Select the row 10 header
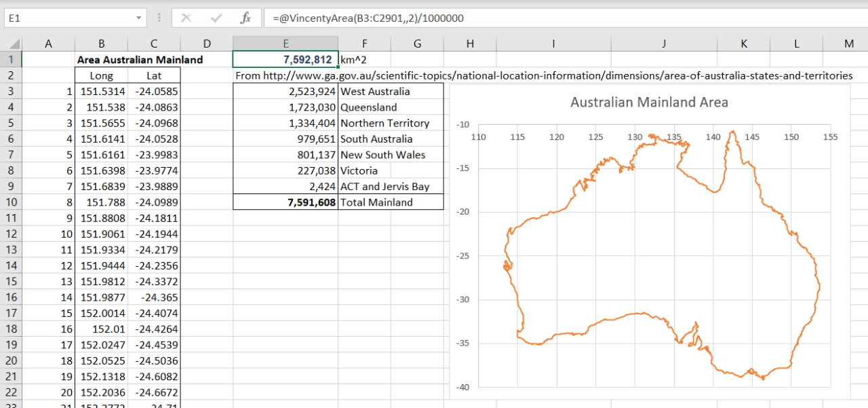The width and height of the screenshot is (868, 408). [x=11, y=202]
